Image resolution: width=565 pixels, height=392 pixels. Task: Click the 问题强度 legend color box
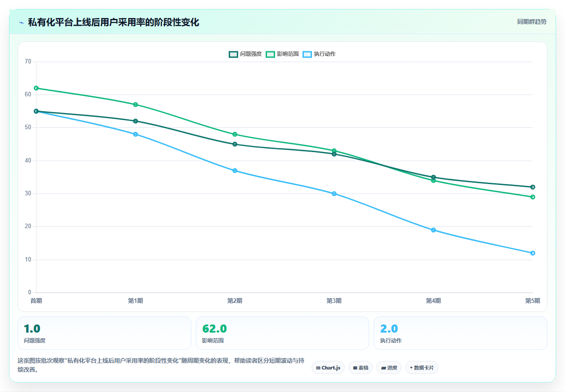click(x=233, y=54)
